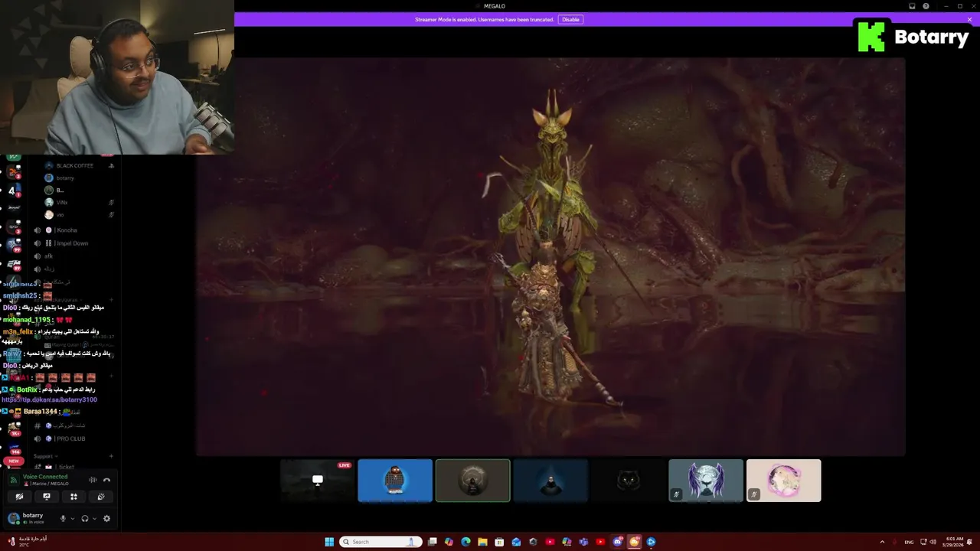Open Microsoft Teams from the taskbar
980x551 pixels.
pyautogui.click(x=583, y=542)
